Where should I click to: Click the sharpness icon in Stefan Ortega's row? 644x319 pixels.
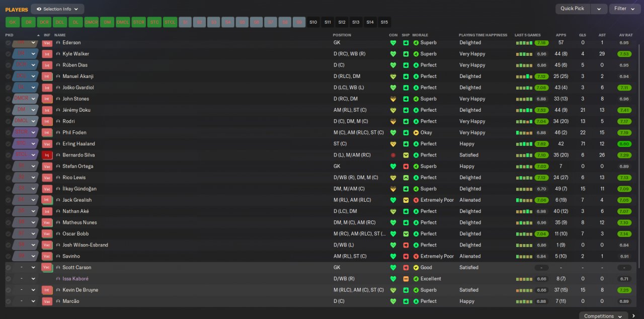coord(406,166)
